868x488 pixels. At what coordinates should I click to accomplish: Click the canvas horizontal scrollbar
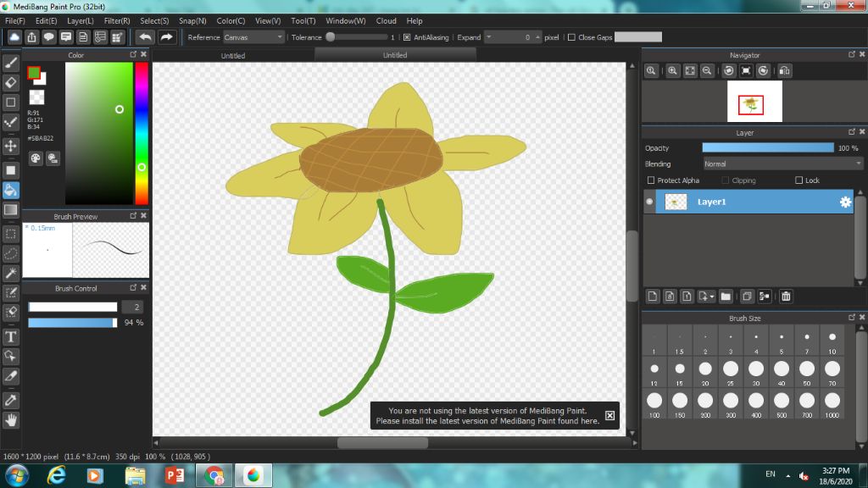pos(382,443)
